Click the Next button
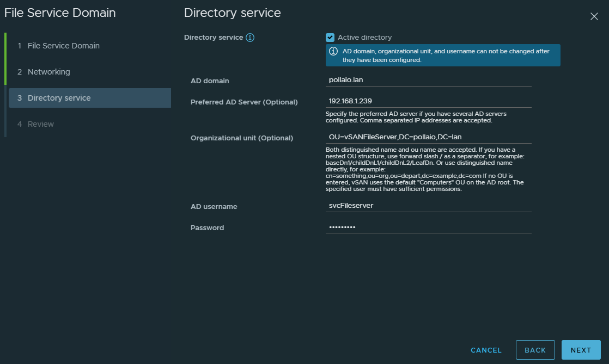609x364 pixels. pyautogui.click(x=581, y=350)
